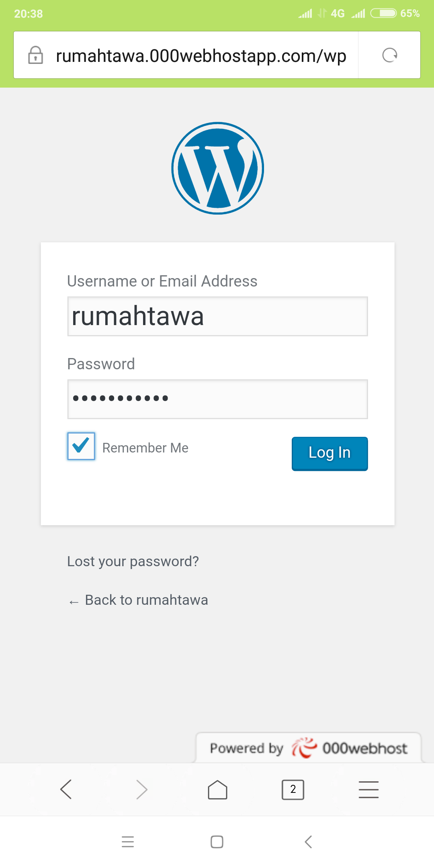
Task: Go back using the browser back arrow
Action: (x=66, y=789)
